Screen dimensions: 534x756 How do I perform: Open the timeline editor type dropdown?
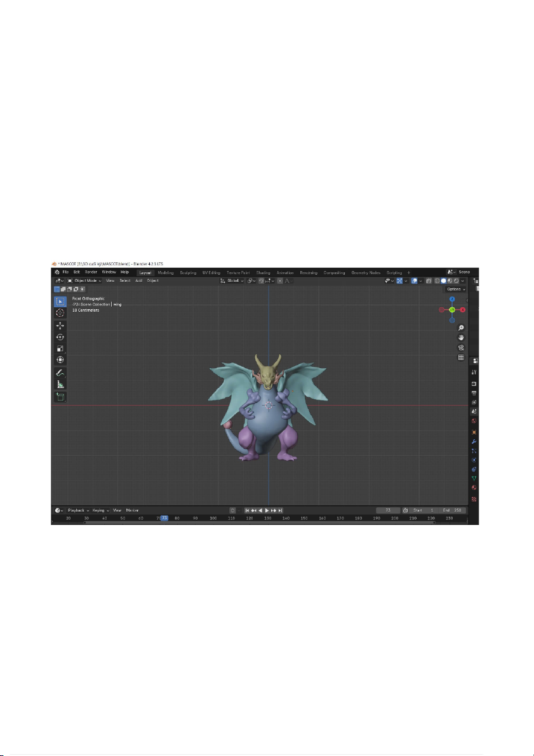[59, 510]
